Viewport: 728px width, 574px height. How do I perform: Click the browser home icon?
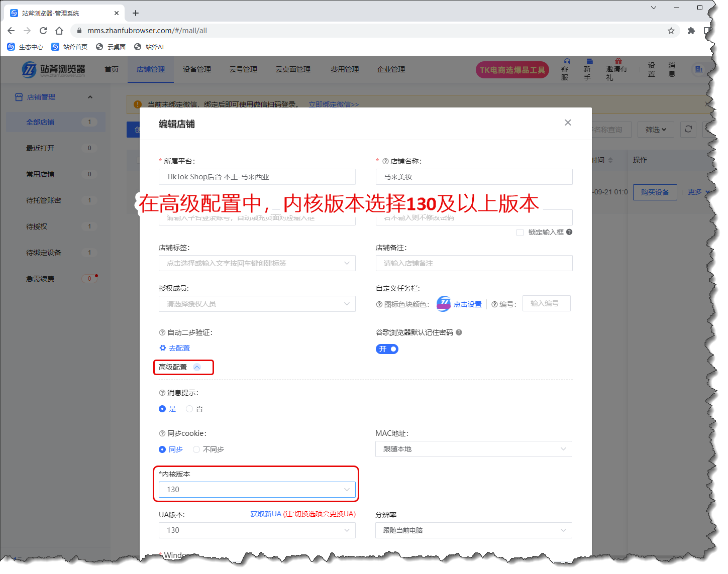tap(59, 31)
